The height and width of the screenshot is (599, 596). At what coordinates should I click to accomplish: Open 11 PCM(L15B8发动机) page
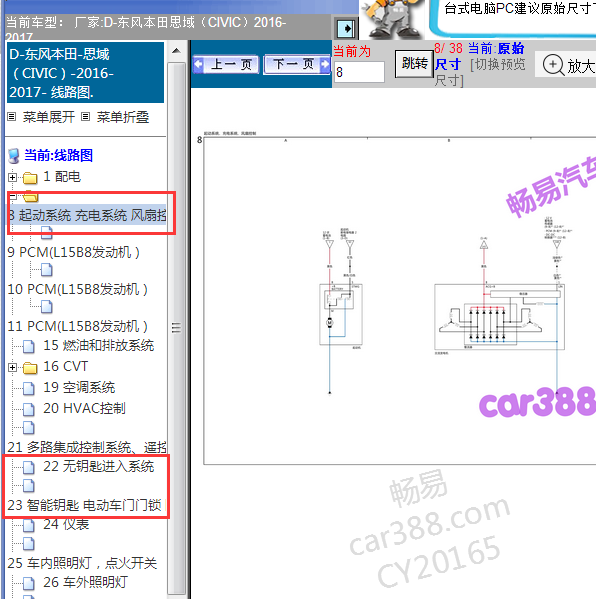[78, 327]
